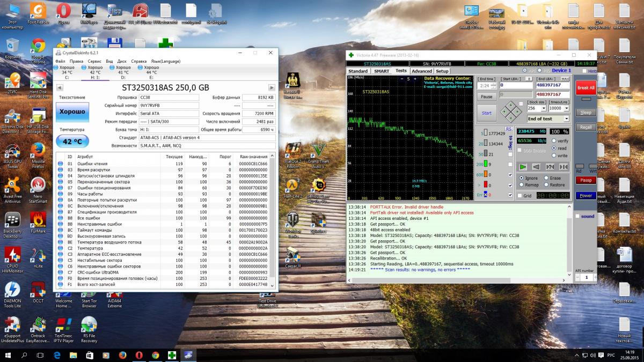Open the Avast Free Antivirus shortcut
Screen dimensions: 644x362
pyautogui.click(x=12, y=191)
